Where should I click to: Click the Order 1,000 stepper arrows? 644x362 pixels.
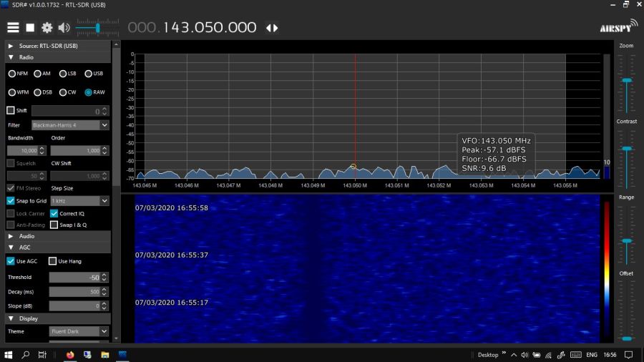(104, 151)
